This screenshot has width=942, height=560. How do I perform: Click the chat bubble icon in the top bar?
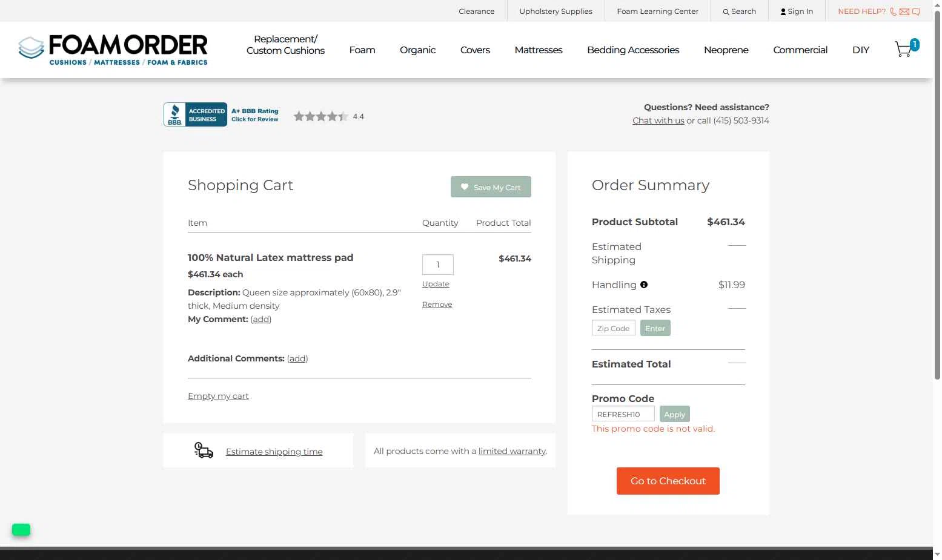(x=916, y=12)
